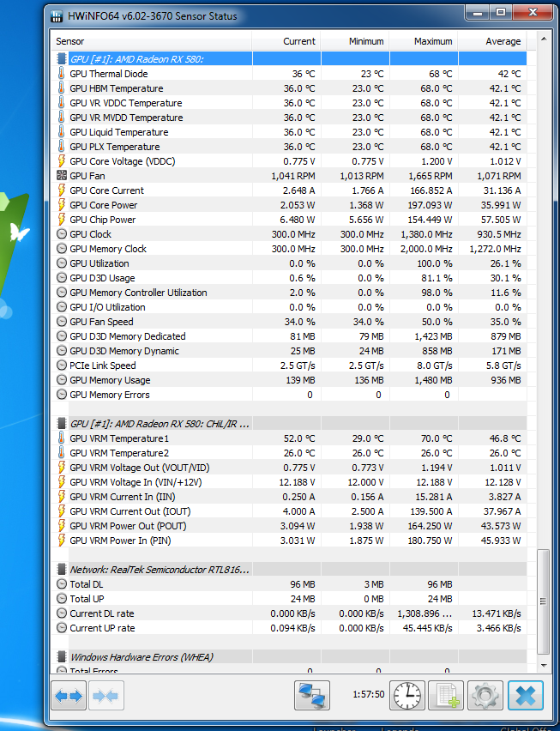Click the clock reset timer button
Image resolution: width=560 pixels, height=731 pixels.
tap(407, 696)
